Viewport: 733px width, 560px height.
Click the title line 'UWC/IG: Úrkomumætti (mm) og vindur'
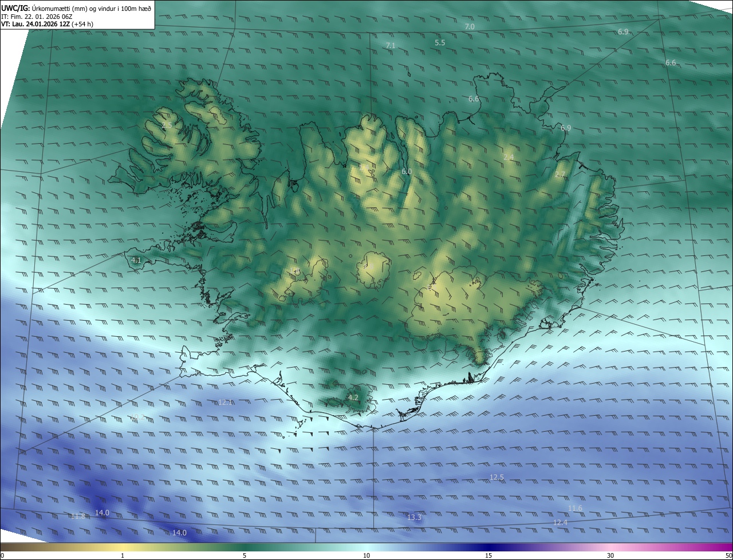tap(76, 8)
